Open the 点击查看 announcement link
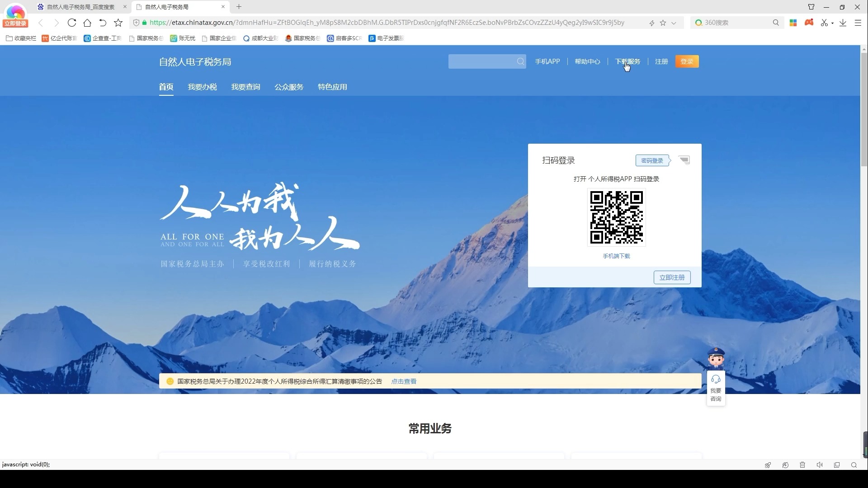This screenshot has height=488, width=868. click(x=404, y=381)
